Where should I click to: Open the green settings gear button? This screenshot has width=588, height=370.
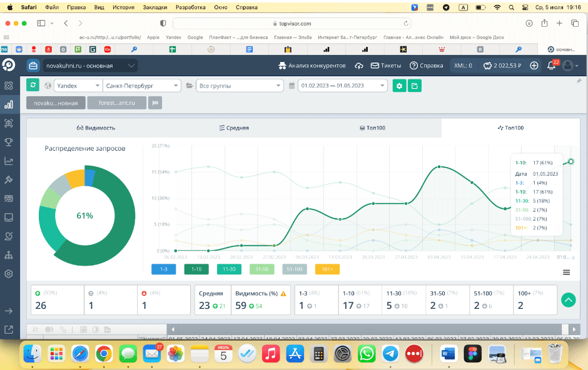399,86
